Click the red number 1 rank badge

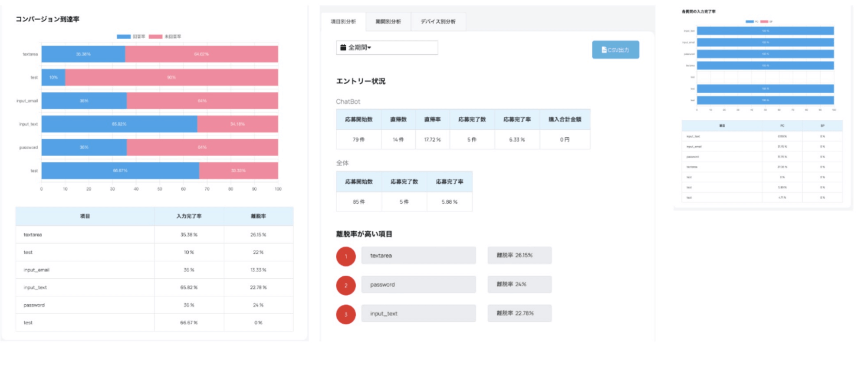click(346, 256)
